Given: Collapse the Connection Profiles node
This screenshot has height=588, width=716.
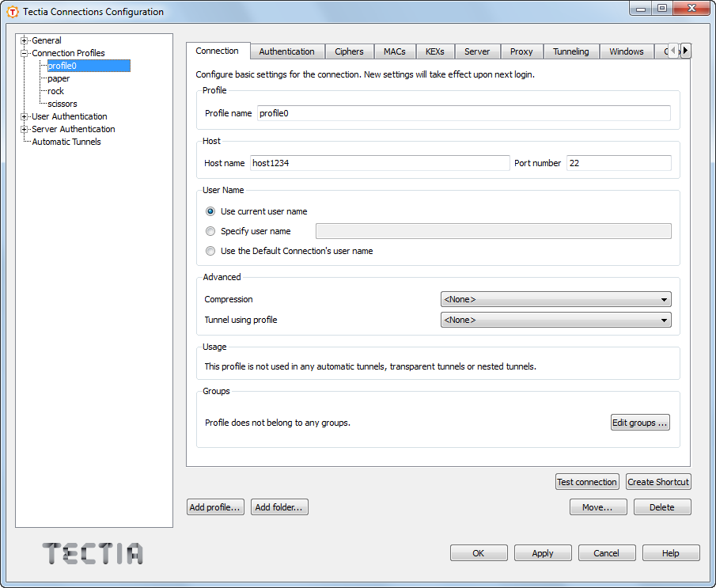Looking at the screenshot, I should 23,52.
